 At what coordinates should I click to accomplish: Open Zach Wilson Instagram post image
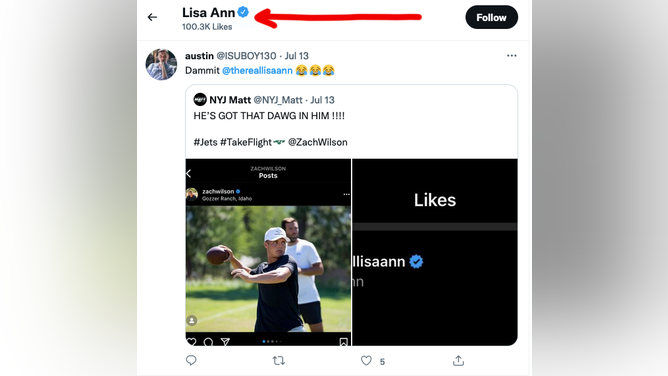[268, 252]
